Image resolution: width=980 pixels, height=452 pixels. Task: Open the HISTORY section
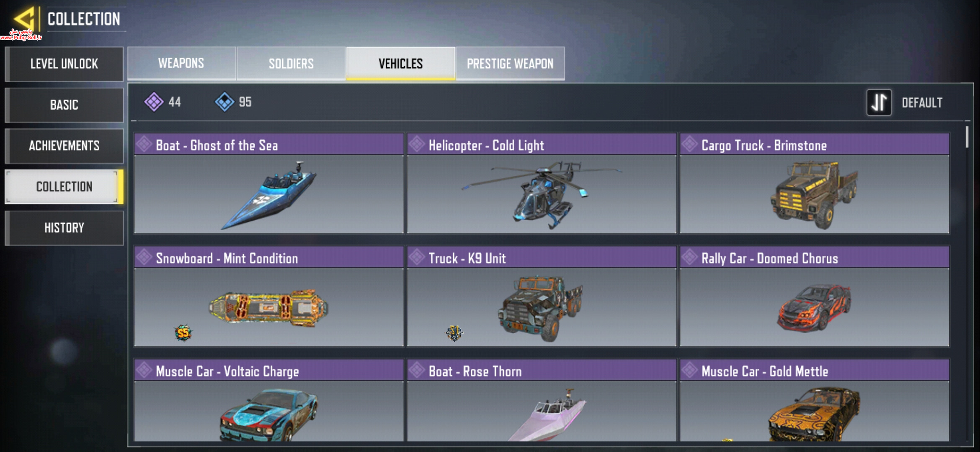pyautogui.click(x=64, y=228)
